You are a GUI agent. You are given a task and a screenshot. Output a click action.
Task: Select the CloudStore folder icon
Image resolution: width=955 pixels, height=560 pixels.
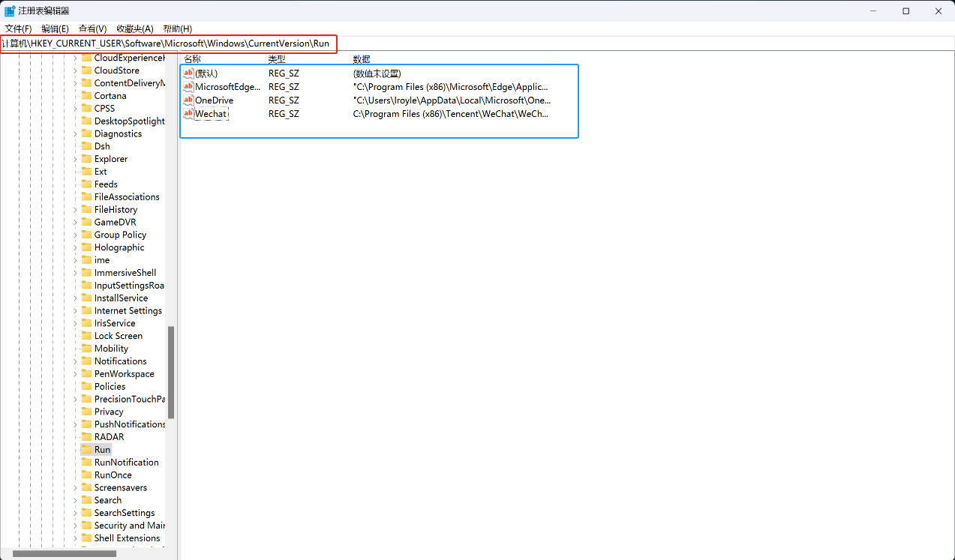(86, 70)
